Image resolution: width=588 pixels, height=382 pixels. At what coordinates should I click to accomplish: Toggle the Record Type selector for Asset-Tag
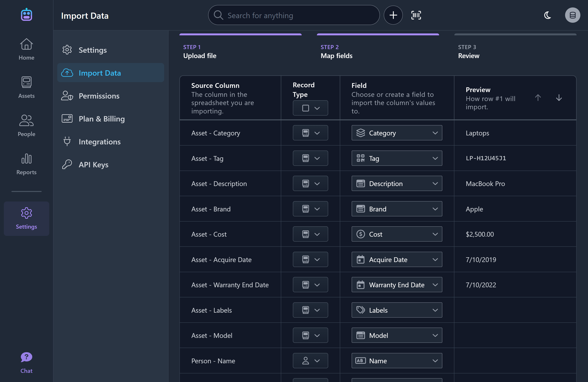pos(310,158)
